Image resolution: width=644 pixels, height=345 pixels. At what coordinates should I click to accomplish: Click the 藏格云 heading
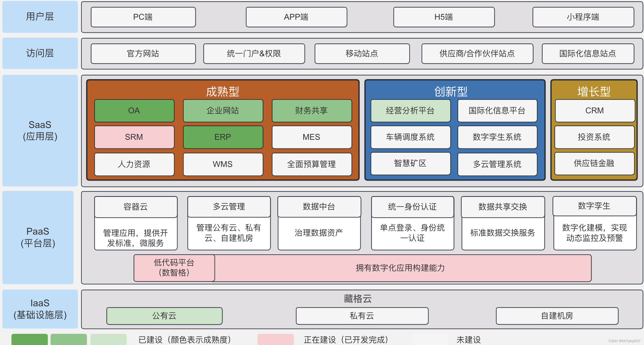pyautogui.click(x=358, y=299)
